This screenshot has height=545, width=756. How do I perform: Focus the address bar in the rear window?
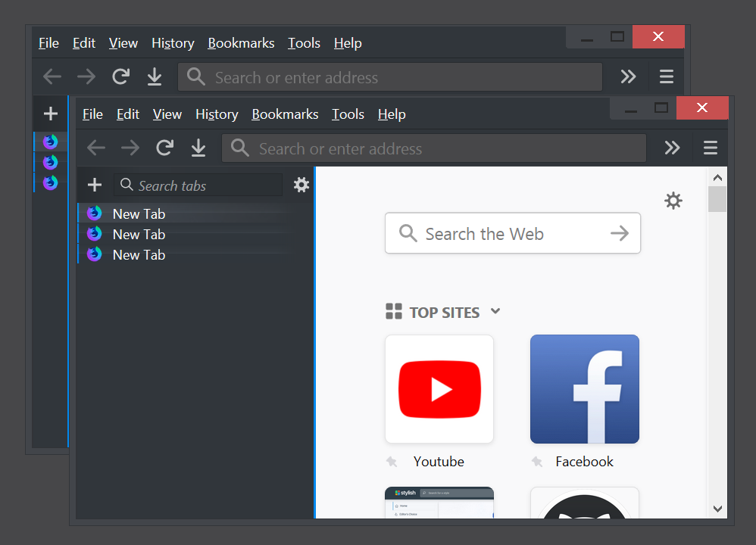pyautogui.click(x=390, y=76)
